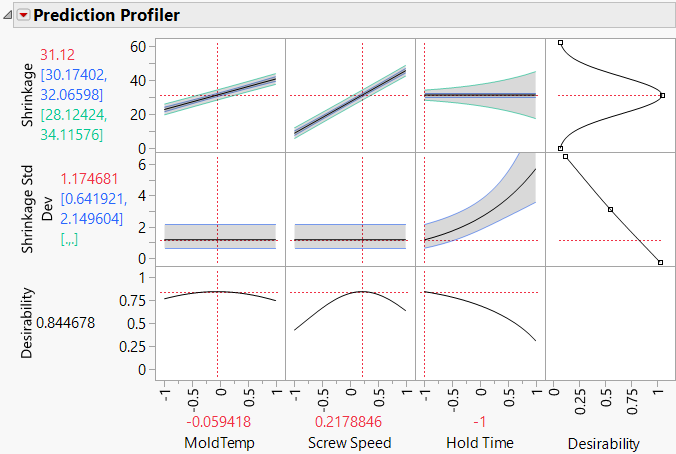Select the middle desirability handle for Shrinkage

click(x=662, y=95)
